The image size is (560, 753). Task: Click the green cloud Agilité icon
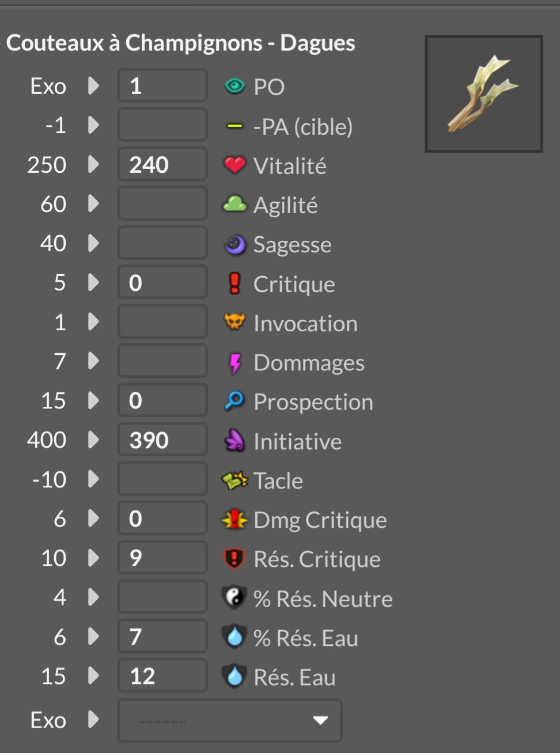tap(234, 204)
